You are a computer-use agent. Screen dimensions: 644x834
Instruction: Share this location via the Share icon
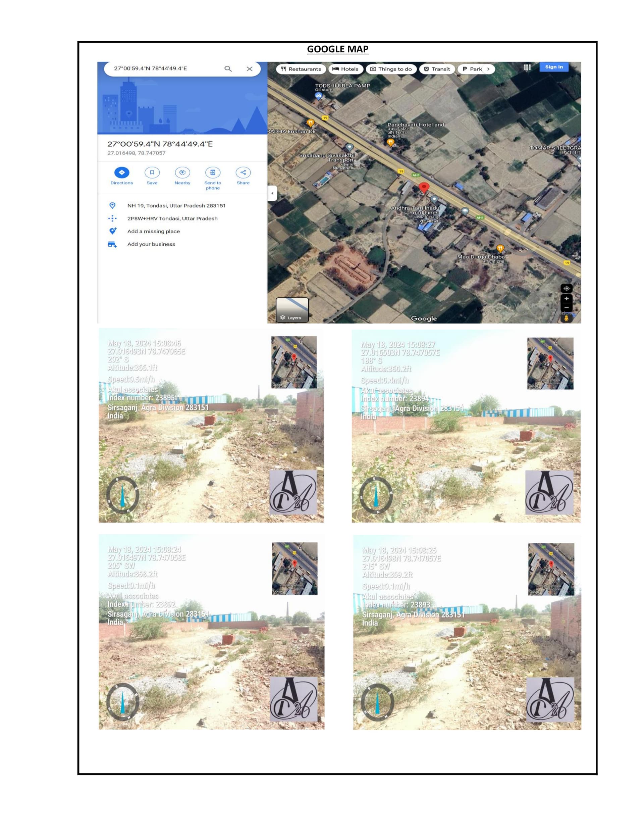click(x=243, y=173)
